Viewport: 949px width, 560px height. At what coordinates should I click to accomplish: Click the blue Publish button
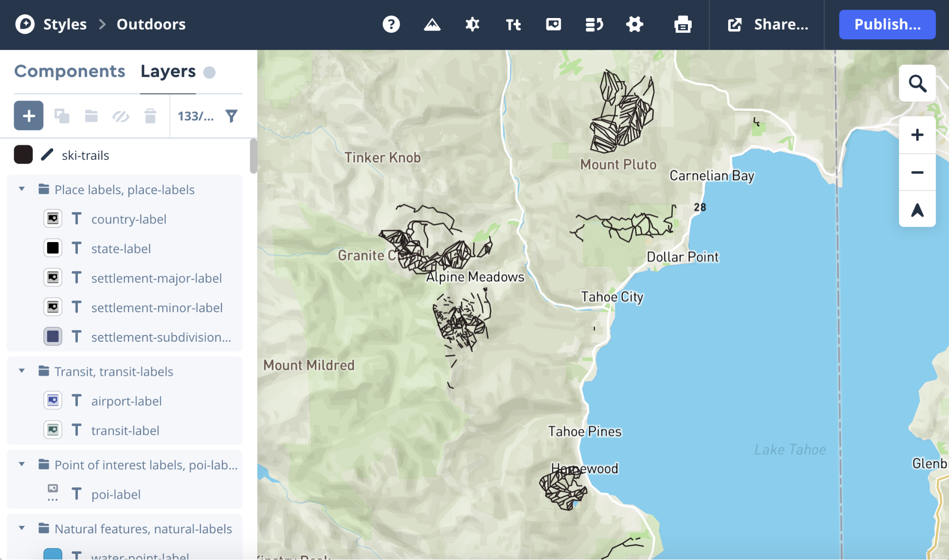[887, 24]
